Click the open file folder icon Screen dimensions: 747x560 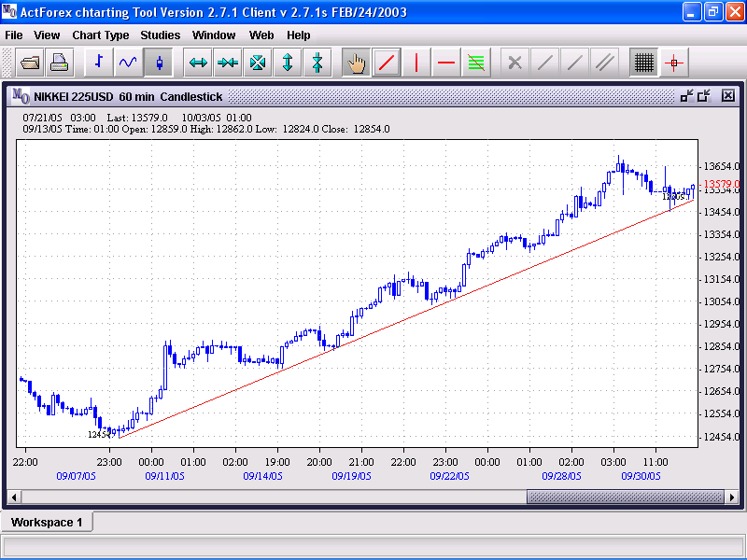tap(30, 63)
